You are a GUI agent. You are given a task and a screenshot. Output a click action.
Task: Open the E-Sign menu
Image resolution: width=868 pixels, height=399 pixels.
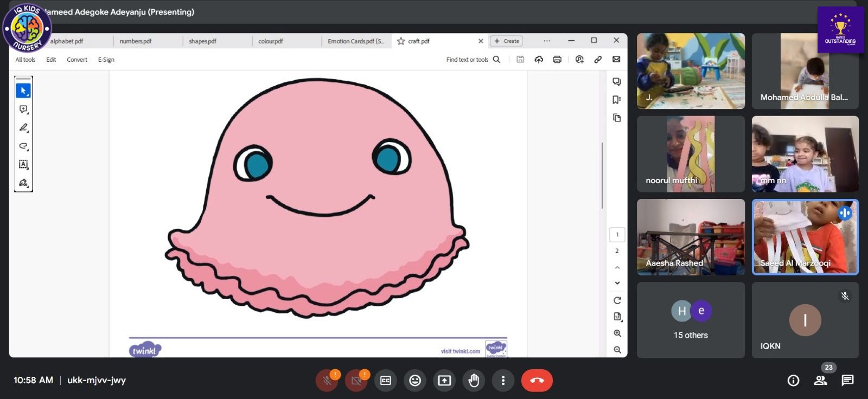click(106, 60)
